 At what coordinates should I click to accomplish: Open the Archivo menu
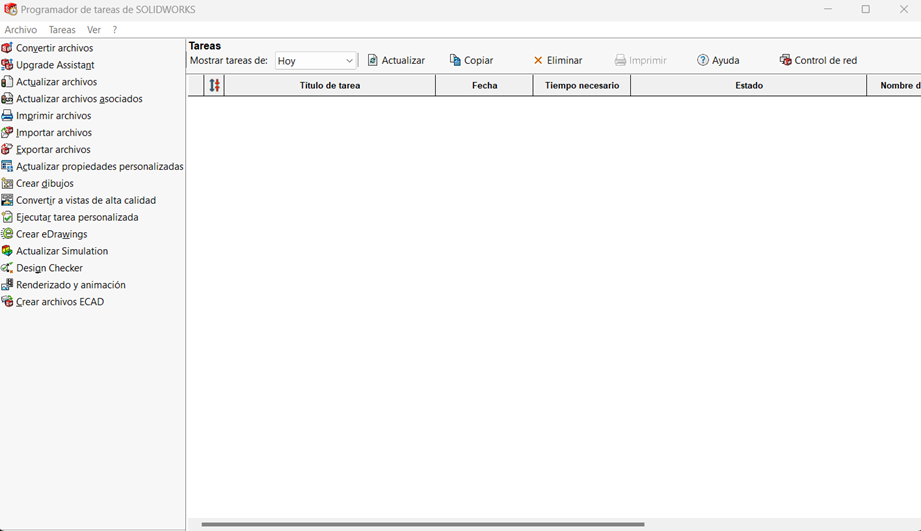click(x=21, y=29)
